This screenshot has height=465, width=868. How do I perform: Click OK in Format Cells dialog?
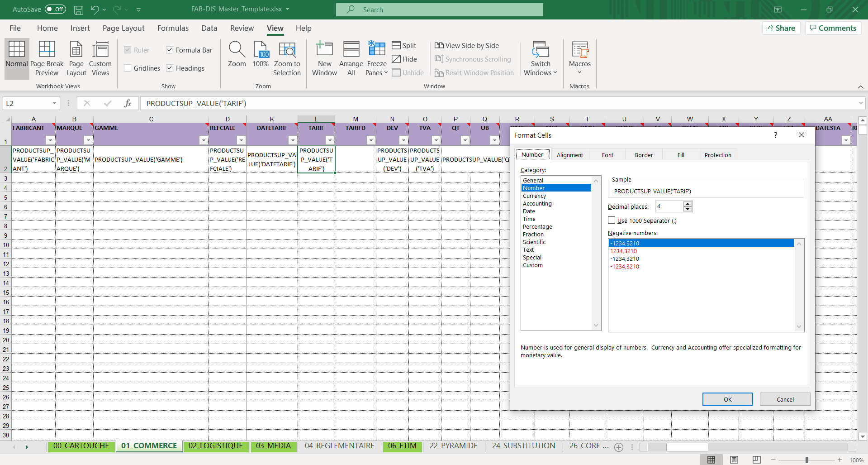tap(727, 399)
